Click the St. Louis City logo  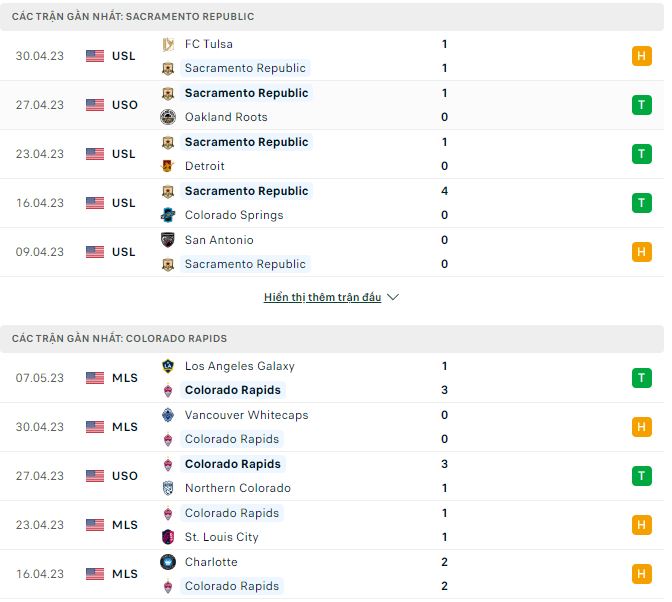pyautogui.click(x=168, y=537)
